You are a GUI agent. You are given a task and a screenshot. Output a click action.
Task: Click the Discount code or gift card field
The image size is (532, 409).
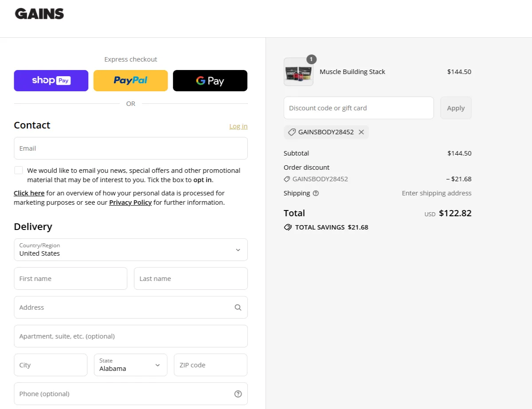pyautogui.click(x=358, y=108)
